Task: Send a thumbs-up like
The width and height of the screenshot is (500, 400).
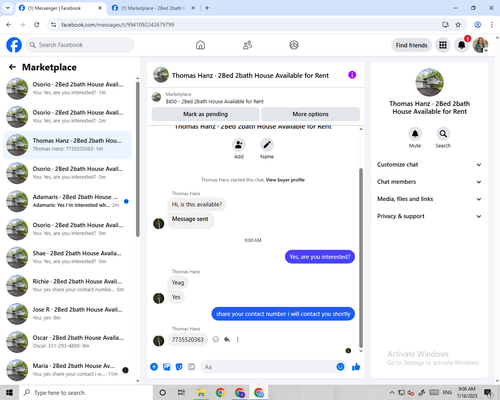Action: 356,367
